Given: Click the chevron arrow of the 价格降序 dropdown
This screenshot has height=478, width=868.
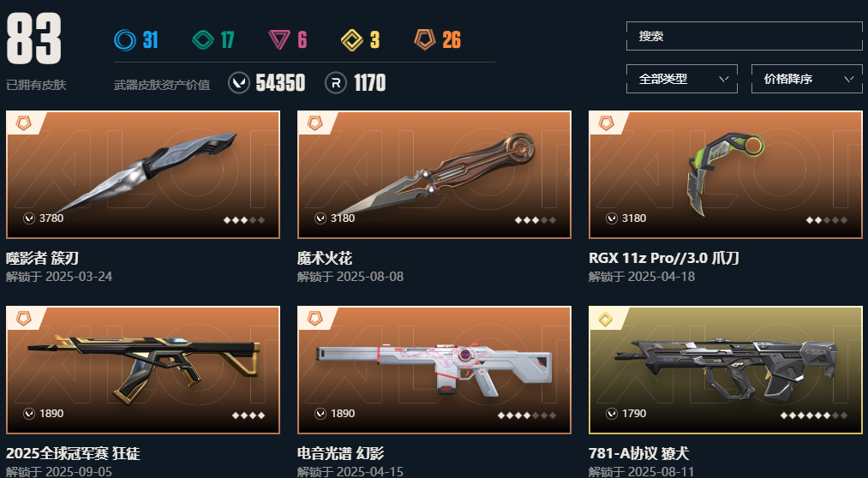Looking at the screenshot, I should (x=848, y=79).
